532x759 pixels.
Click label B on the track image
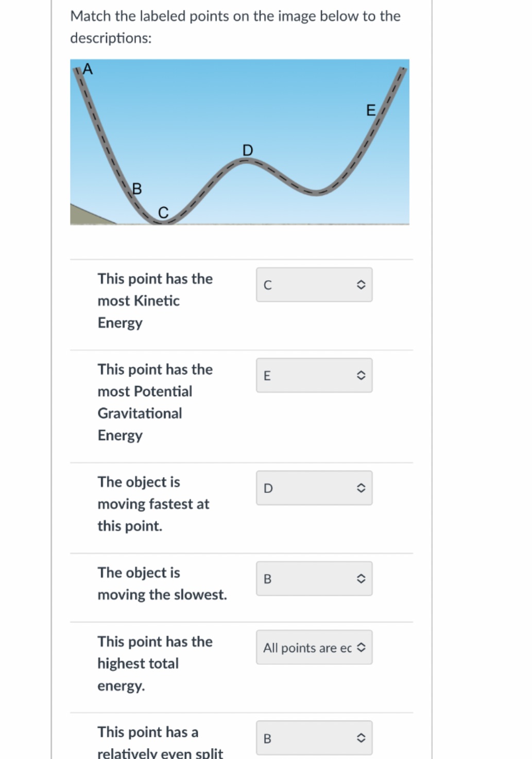137,189
